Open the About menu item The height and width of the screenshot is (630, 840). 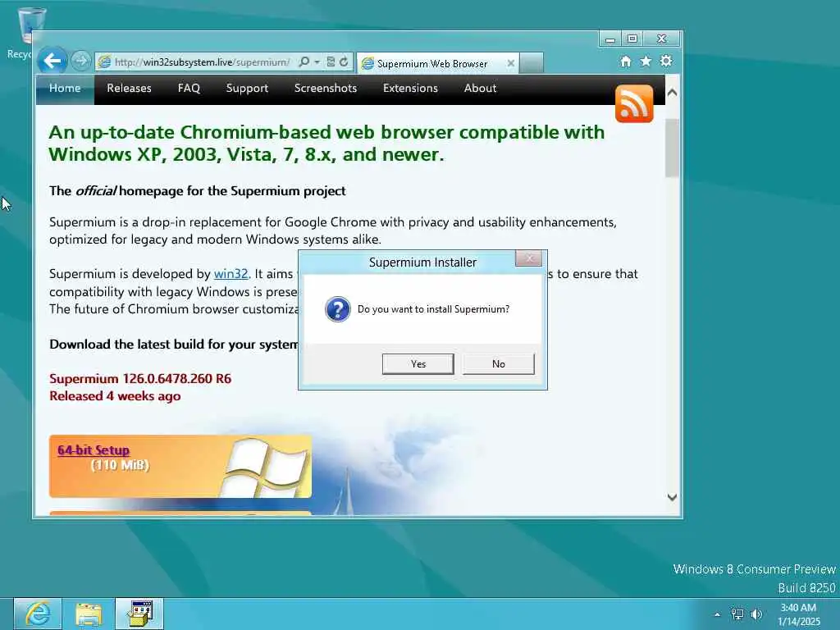[481, 89]
